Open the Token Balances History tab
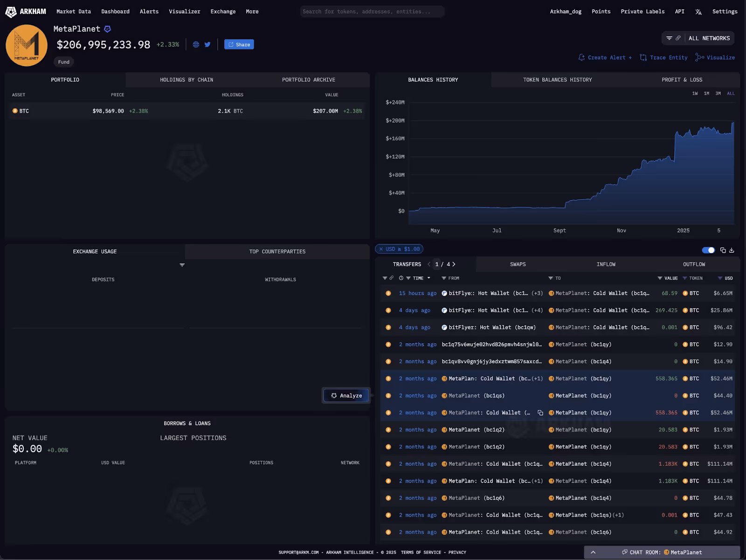The height and width of the screenshot is (560, 746). (557, 80)
